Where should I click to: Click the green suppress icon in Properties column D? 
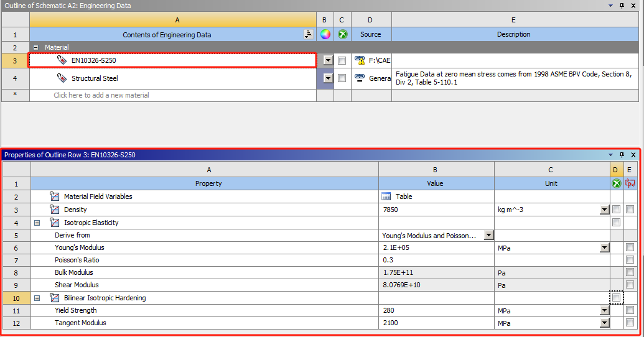point(617,183)
